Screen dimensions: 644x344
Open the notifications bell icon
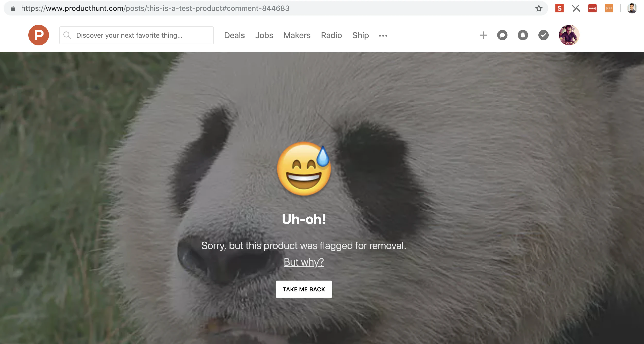(x=523, y=35)
